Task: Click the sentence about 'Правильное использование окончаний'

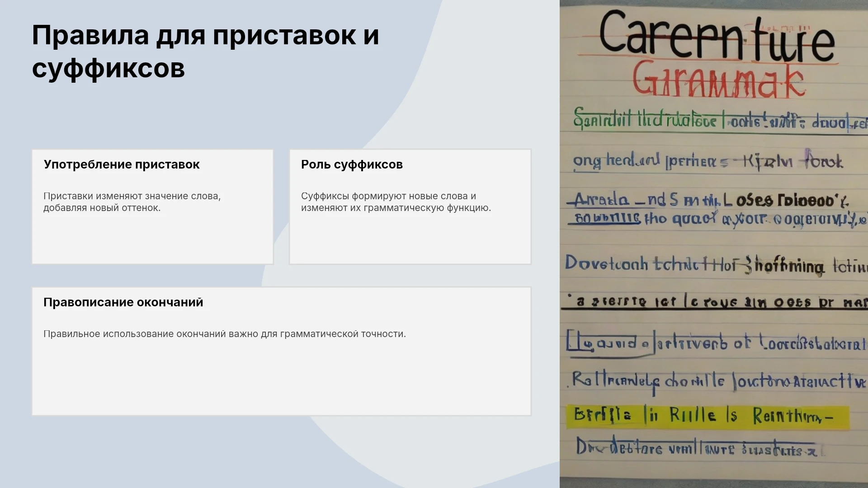Action: 225,334
